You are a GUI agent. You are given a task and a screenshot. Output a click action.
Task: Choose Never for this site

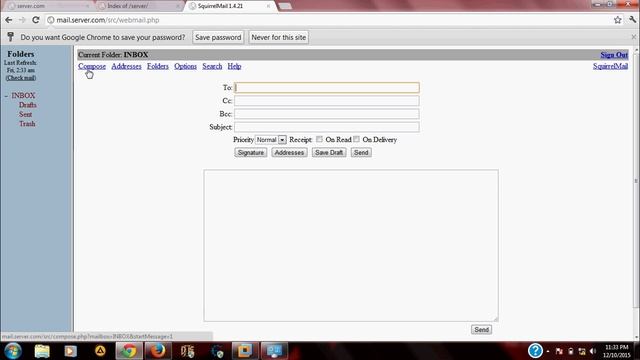point(278,37)
